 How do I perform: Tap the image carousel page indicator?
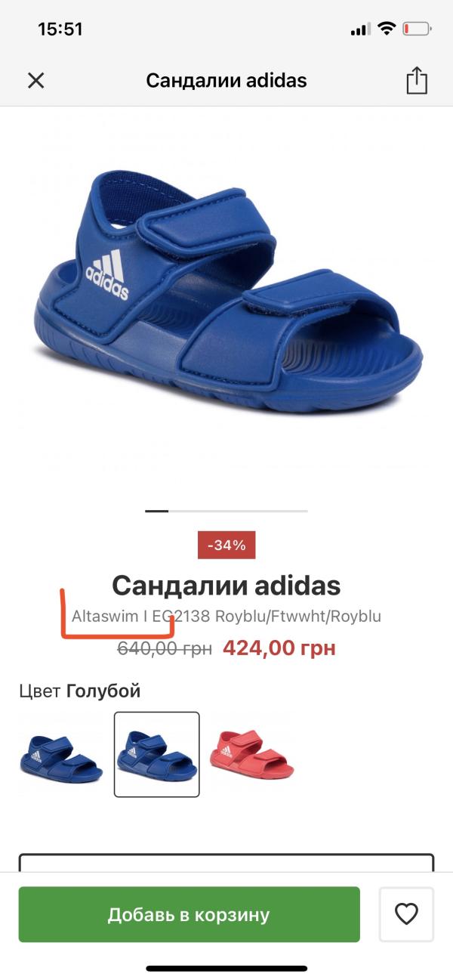click(x=226, y=512)
